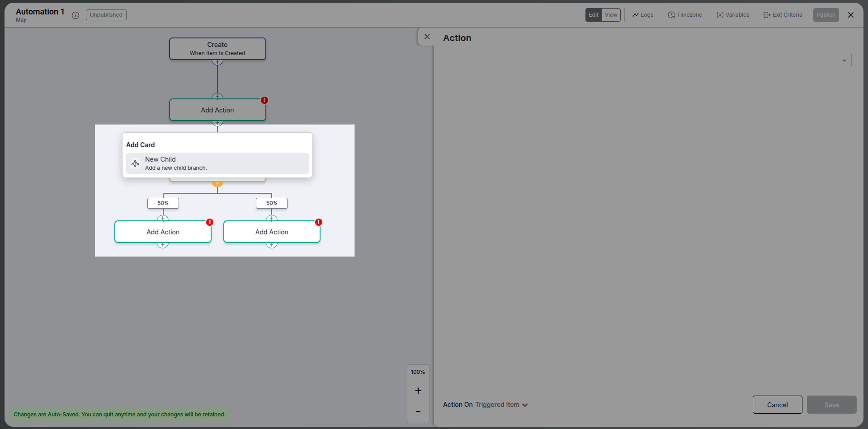Viewport: 868px width, 429px height.
Task: Click the orange plus node under the split card
Action: 217,184
